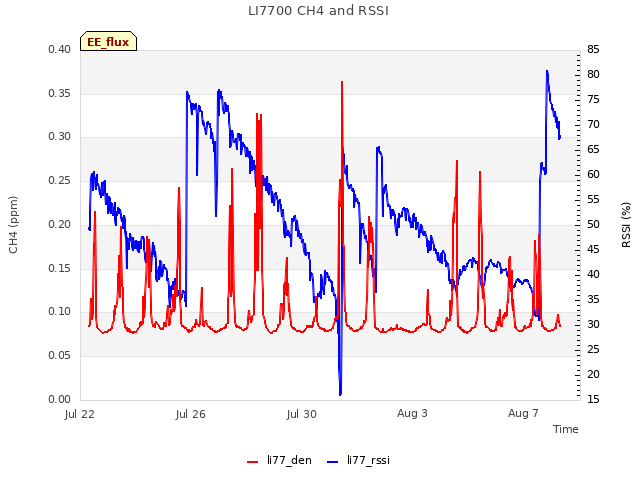640x480 pixels.
Task: Click the highest blue RSSI peak near Aug 7
Action: click(x=547, y=71)
